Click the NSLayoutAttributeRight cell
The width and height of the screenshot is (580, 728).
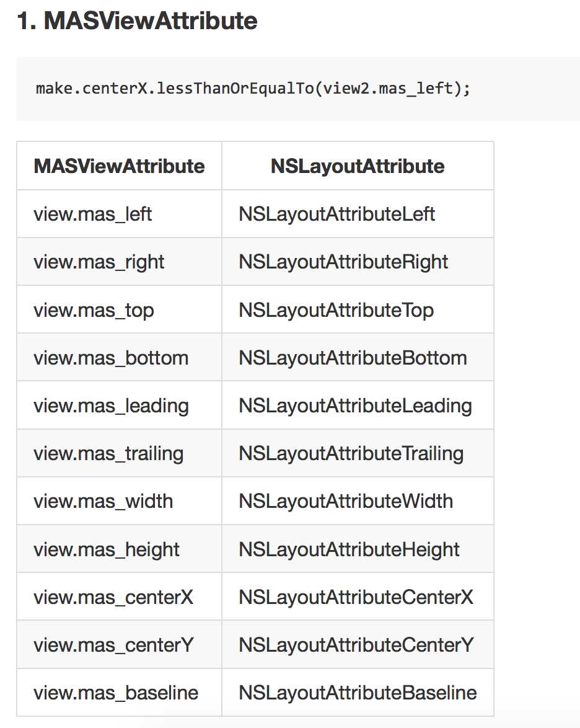343,262
